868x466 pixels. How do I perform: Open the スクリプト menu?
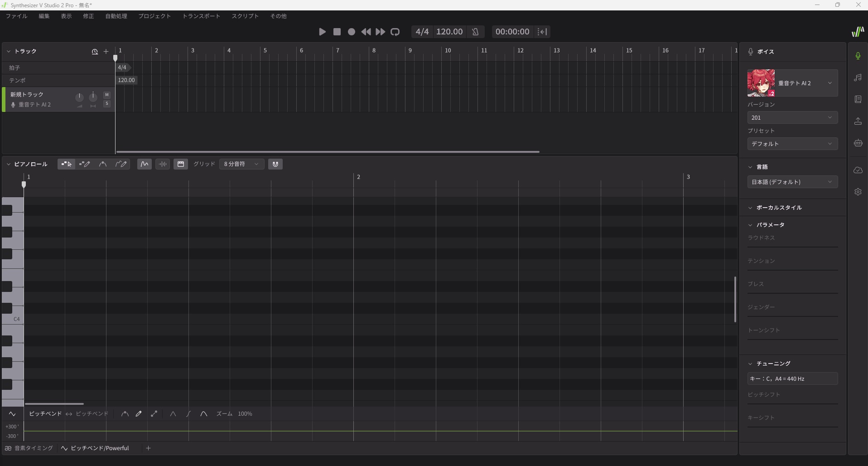(245, 16)
